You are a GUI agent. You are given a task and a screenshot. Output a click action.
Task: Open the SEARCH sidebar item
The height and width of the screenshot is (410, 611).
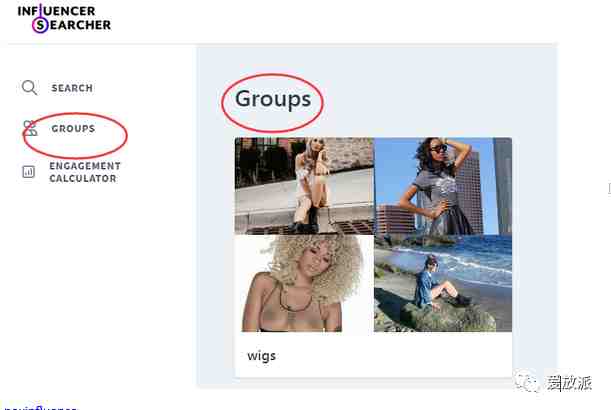72,88
